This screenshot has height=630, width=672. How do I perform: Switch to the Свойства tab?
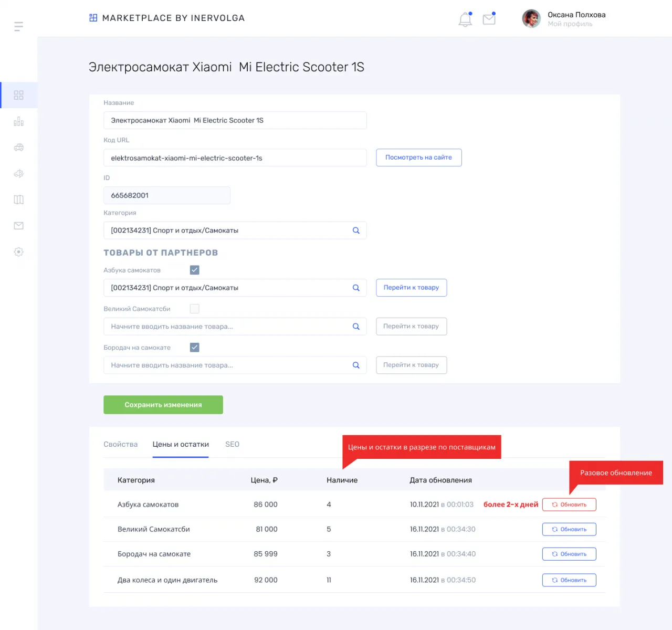pyautogui.click(x=120, y=444)
